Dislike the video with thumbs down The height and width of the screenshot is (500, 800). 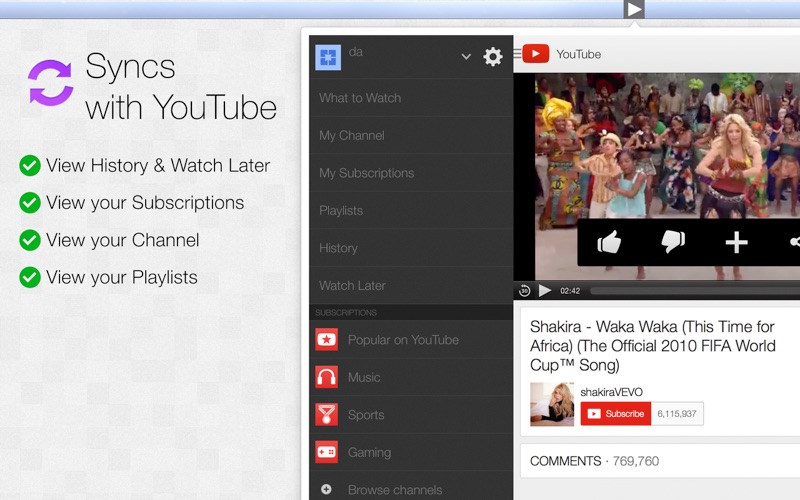(673, 242)
